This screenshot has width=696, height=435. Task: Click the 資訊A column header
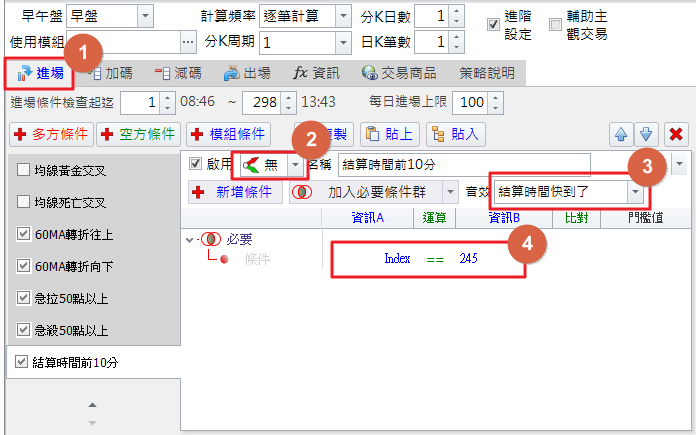pos(368,218)
